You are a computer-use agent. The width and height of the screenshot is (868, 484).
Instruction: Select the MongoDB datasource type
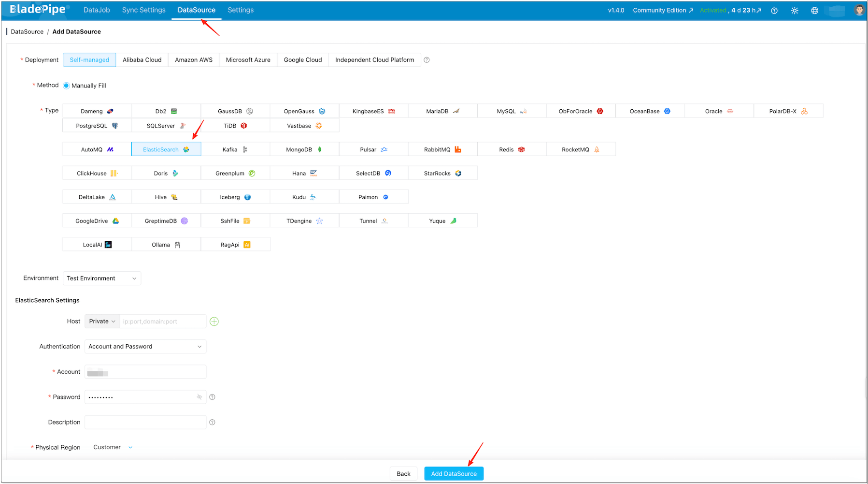[x=304, y=149]
